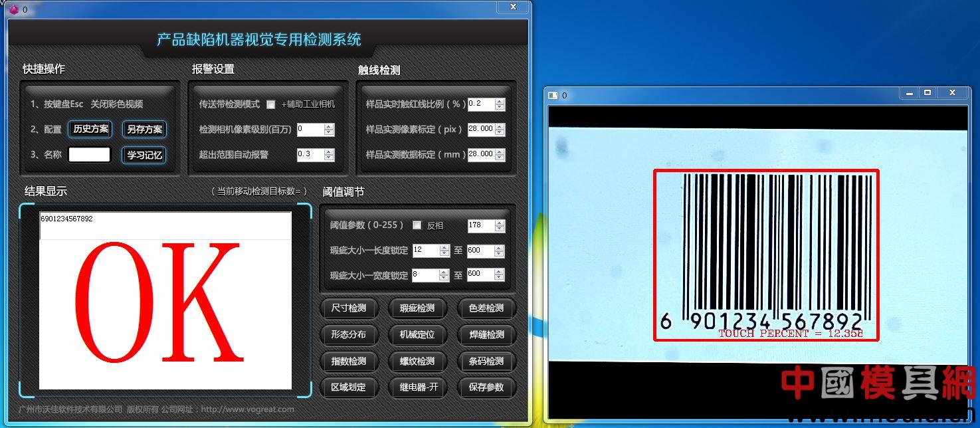Decrease 阈值参数 threshold with down arrow

coord(500,229)
